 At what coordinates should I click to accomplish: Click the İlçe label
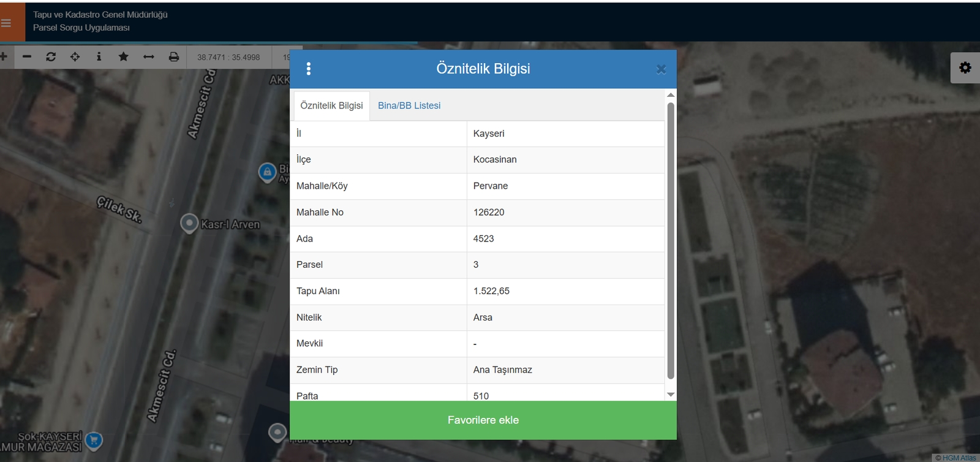tap(304, 159)
